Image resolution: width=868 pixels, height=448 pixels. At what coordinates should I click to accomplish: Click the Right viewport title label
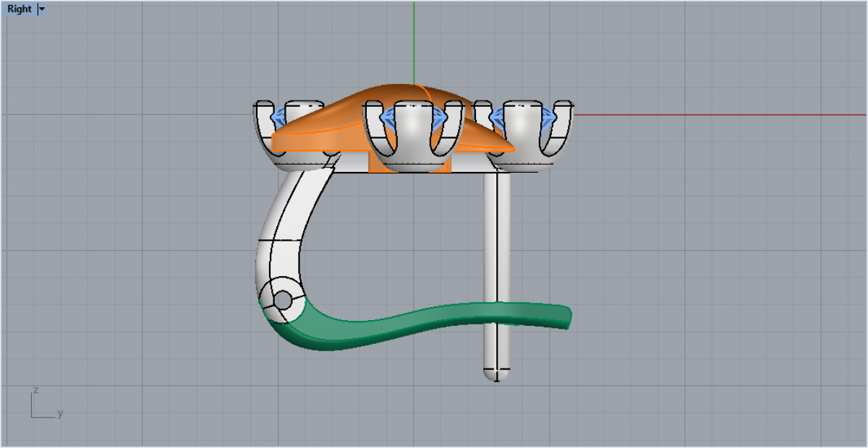[x=20, y=9]
